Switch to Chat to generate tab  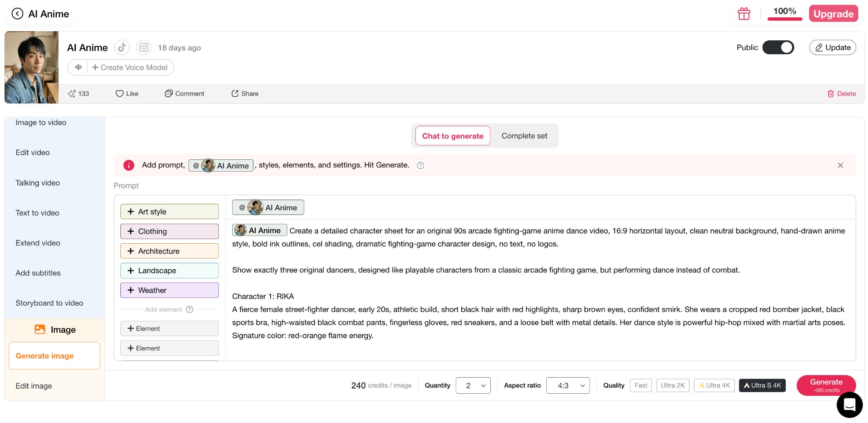[x=453, y=136]
